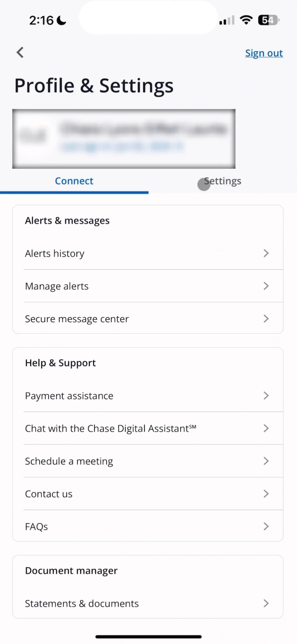Tap chevron beside Manage alerts

(266, 286)
